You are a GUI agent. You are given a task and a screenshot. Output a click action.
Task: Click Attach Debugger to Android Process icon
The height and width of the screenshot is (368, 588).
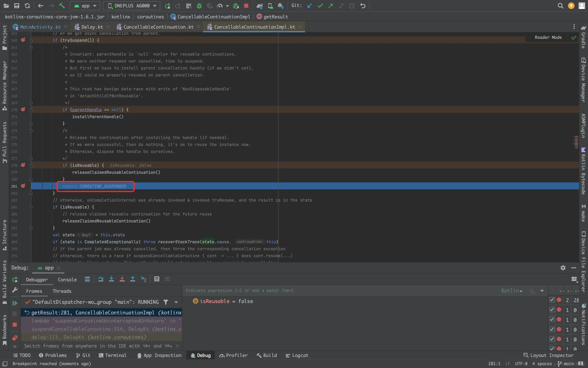tap(236, 6)
